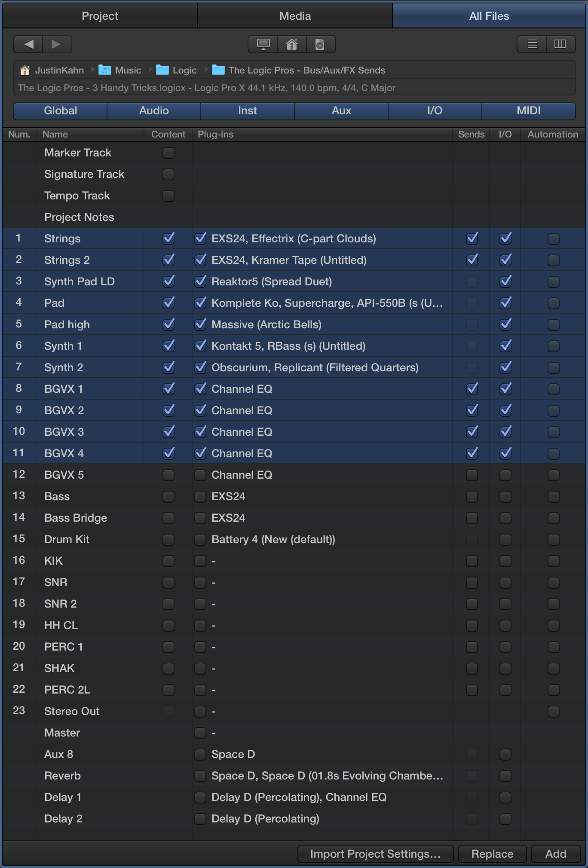This screenshot has width=588, height=868.
Task: Check Drum Kit Battery 4 plug-ins checkbox
Action: click(x=200, y=540)
